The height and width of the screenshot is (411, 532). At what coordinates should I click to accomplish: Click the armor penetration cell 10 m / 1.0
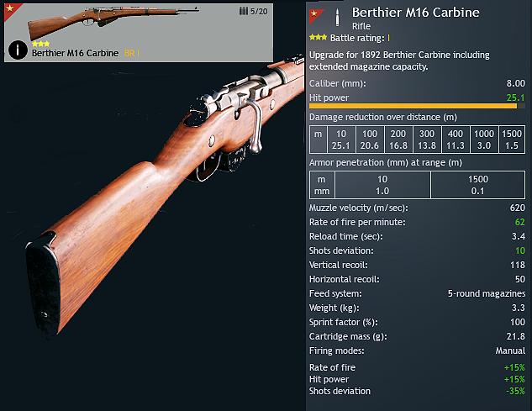pyautogui.click(x=382, y=185)
